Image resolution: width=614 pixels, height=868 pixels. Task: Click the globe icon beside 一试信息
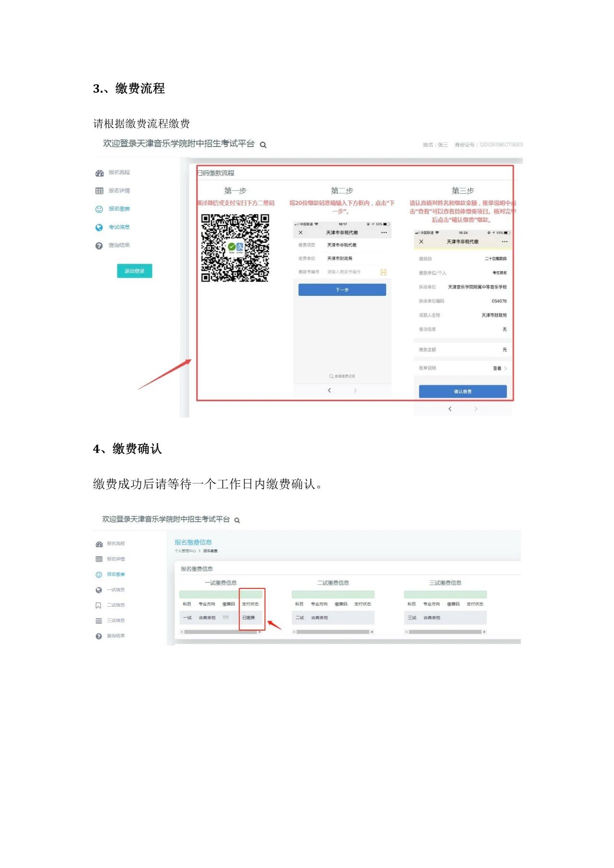[99, 590]
